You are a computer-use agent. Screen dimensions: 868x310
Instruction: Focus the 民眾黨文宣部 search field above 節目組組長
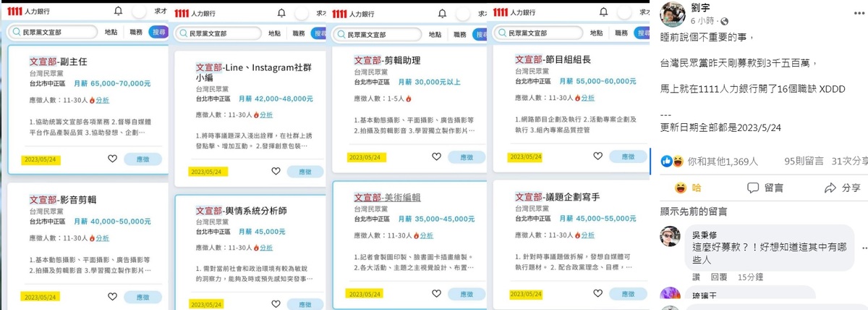click(x=538, y=34)
